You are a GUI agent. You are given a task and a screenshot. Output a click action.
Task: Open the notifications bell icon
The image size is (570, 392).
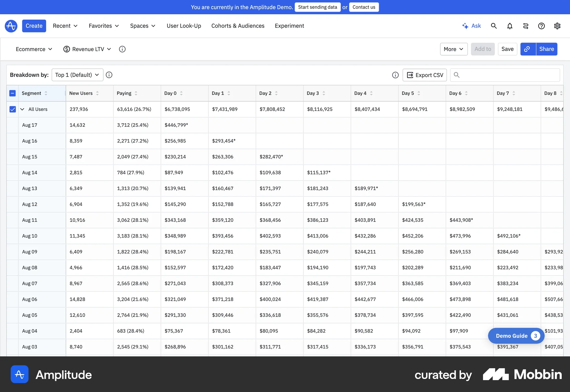click(x=510, y=26)
